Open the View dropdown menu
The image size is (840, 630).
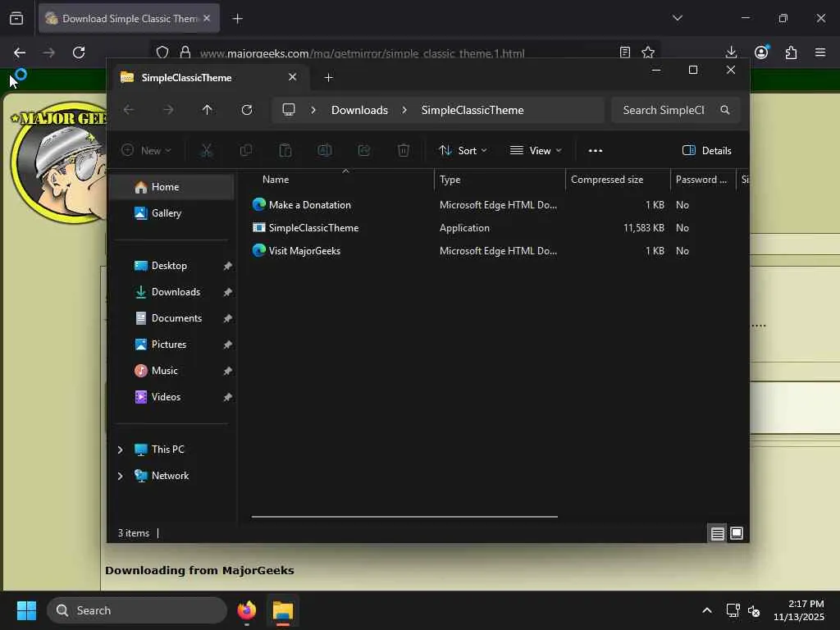pos(536,151)
